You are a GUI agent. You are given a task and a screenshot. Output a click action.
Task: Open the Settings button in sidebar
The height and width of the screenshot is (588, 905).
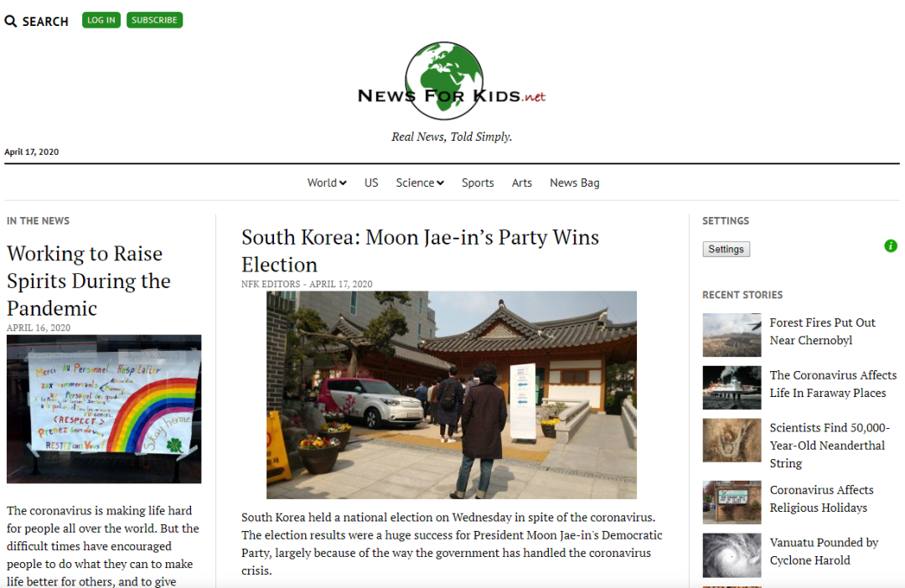point(726,250)
